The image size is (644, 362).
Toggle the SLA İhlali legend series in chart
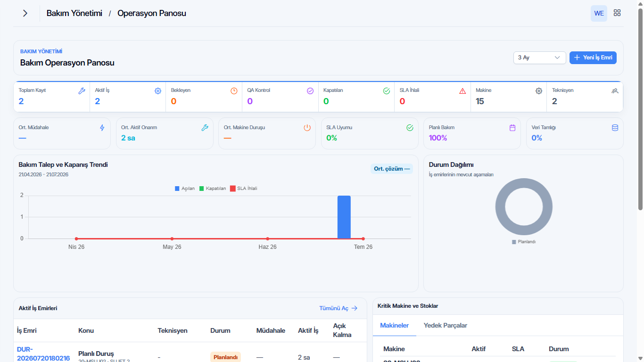244,189
